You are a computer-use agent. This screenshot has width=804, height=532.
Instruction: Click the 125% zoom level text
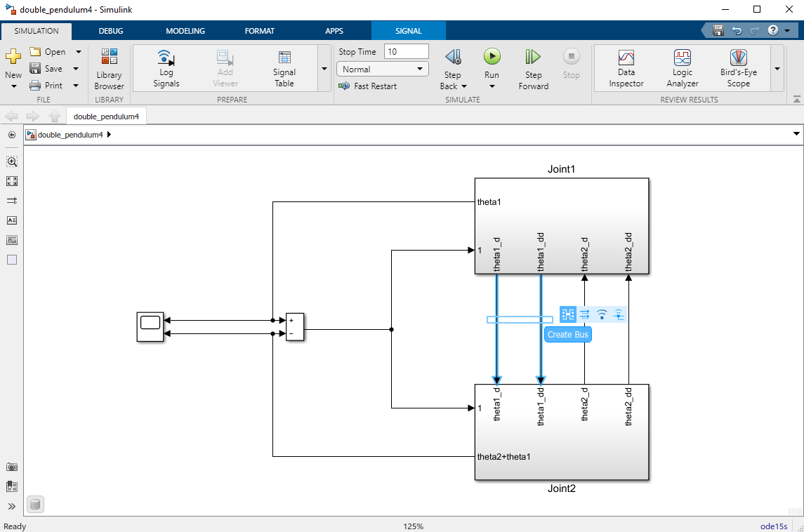tap(414, 526)
